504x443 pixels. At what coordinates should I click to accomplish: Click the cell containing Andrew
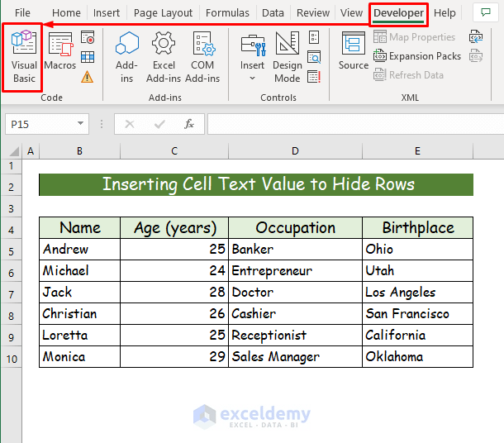[79, 249]
